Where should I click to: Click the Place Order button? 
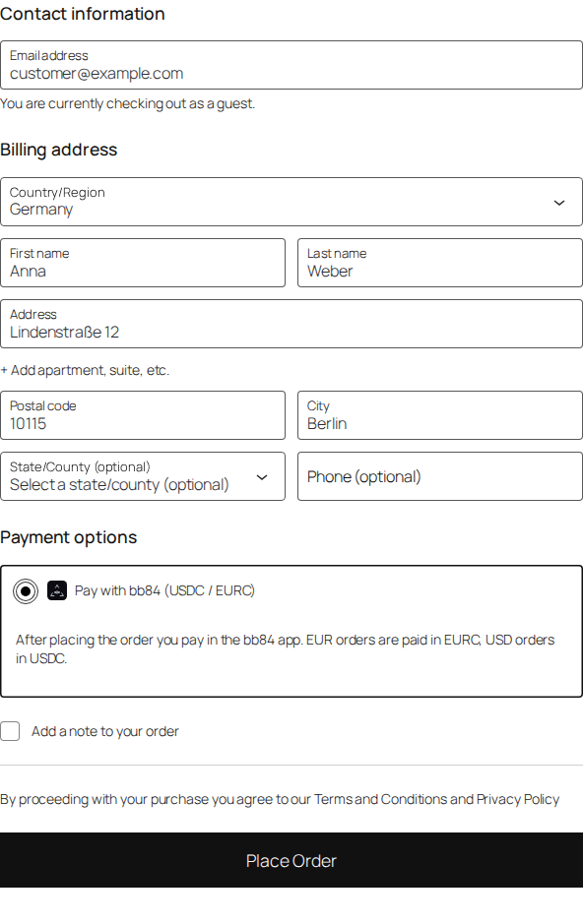click(x=291, y=860)
